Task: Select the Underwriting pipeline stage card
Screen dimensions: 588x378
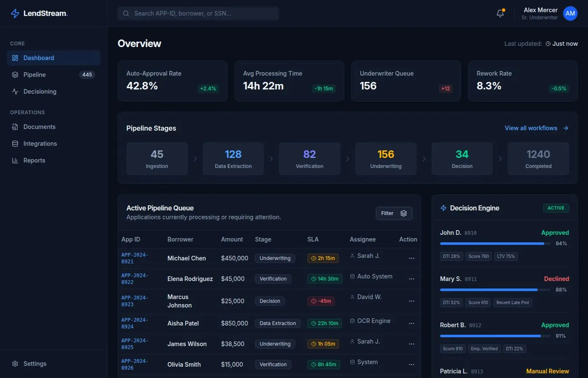Action: tap(386, 159)
